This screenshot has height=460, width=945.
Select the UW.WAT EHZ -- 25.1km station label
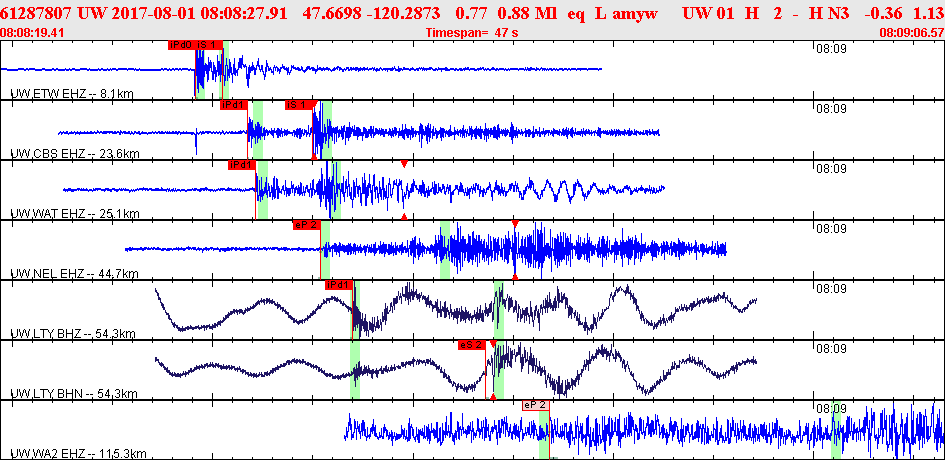[x=75, y=213]
